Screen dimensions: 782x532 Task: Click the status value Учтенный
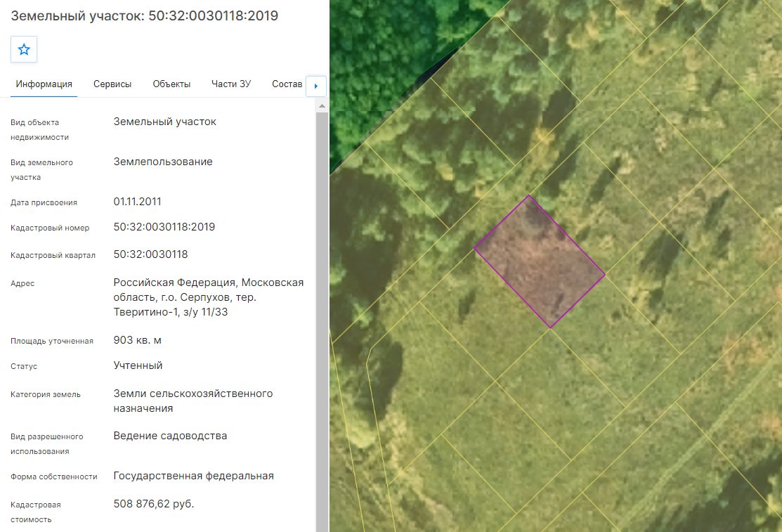coord(138,365)
